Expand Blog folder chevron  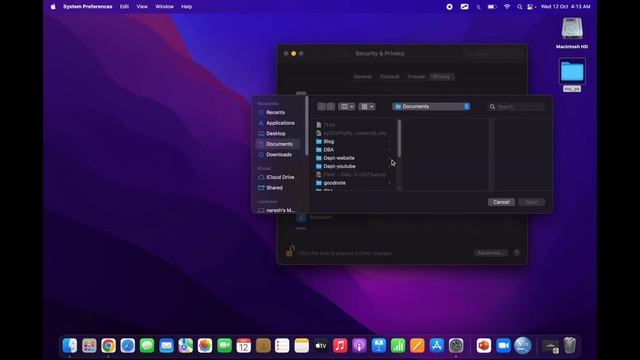[389, 141]
